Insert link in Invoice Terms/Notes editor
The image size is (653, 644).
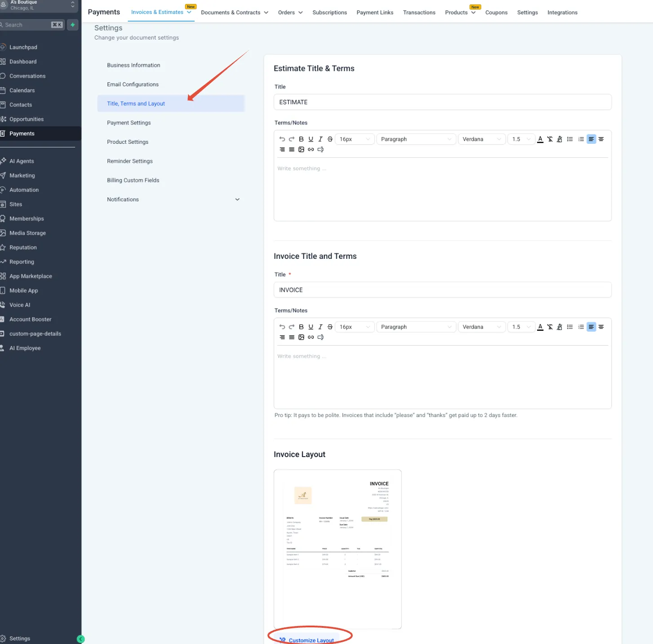click(x=311, y=338)
